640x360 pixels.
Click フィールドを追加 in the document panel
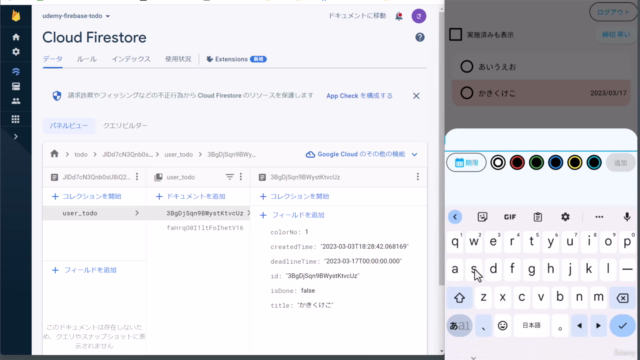point(292,215)
